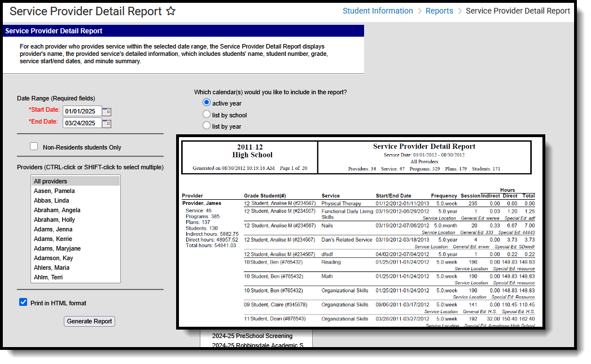The height and width of the screenshot is (364, 591).
Task: Select provider Adams, Maryjane
Action: pos(76,248)
